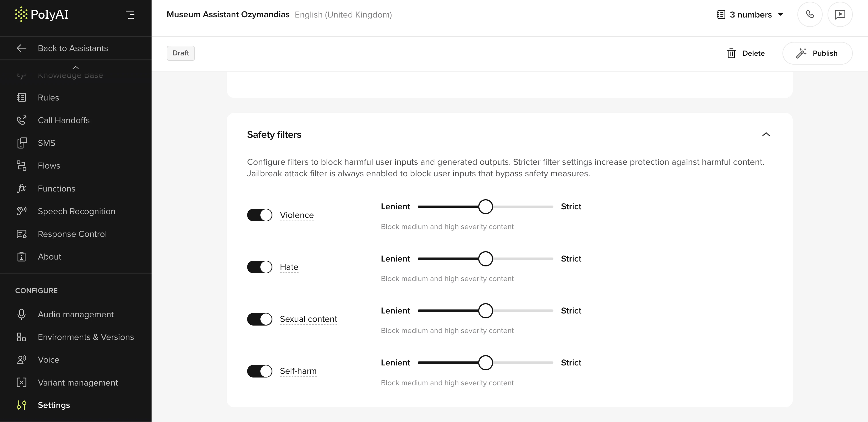Click the Audio management microphone icon
868x422 pixels.
(x=22, y=314)
